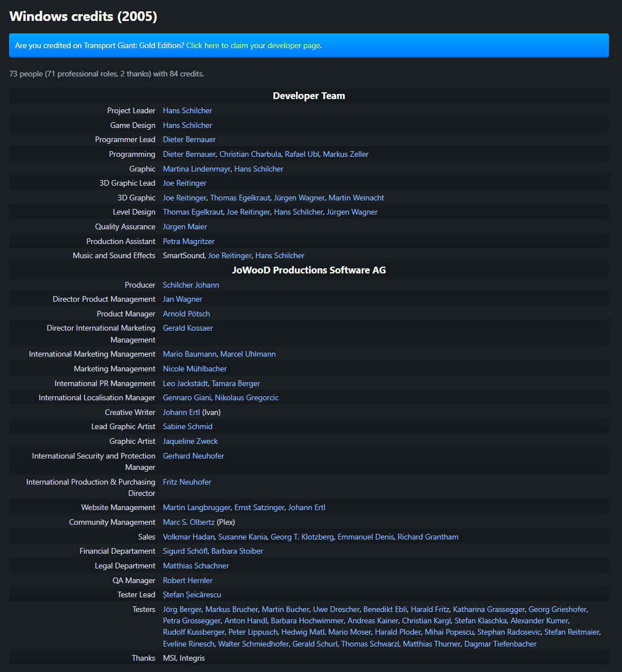The width and height of the screenshot is (622, 672).
Task: Open Dieter Bernauer in Programmer Lead row
Action: coord(189,140)
